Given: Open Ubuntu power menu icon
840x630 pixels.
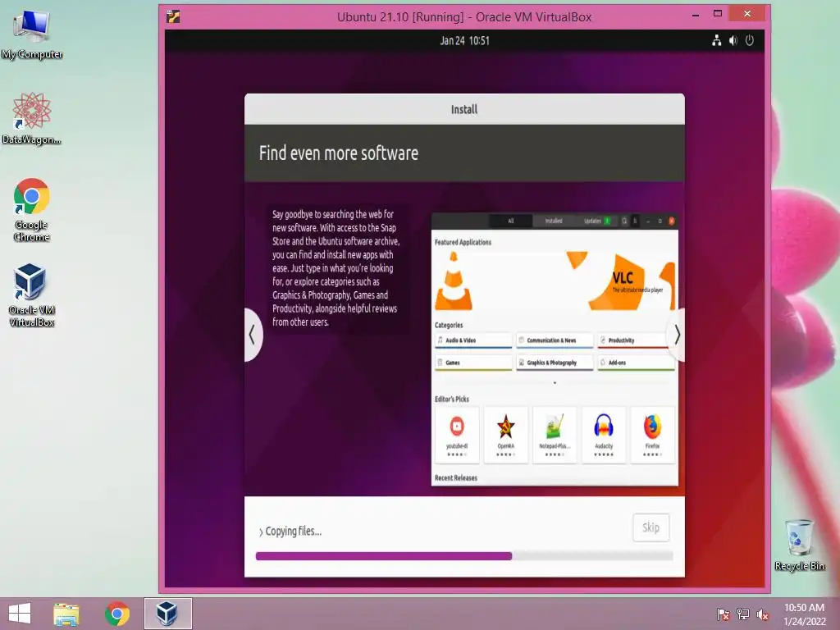Looking at the screenshot, I should tap(750, 40).
